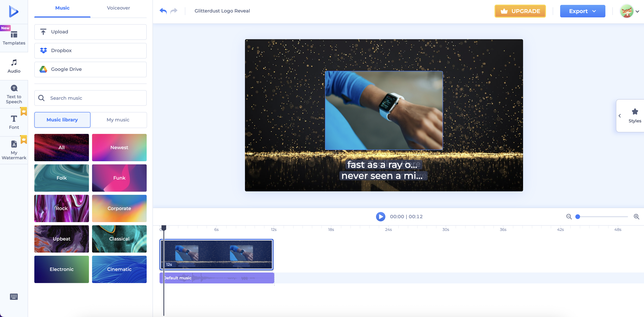This screenshot has width=644, height=317.
Task: Open the Text to Speech tool
Action: click(14, 94)
